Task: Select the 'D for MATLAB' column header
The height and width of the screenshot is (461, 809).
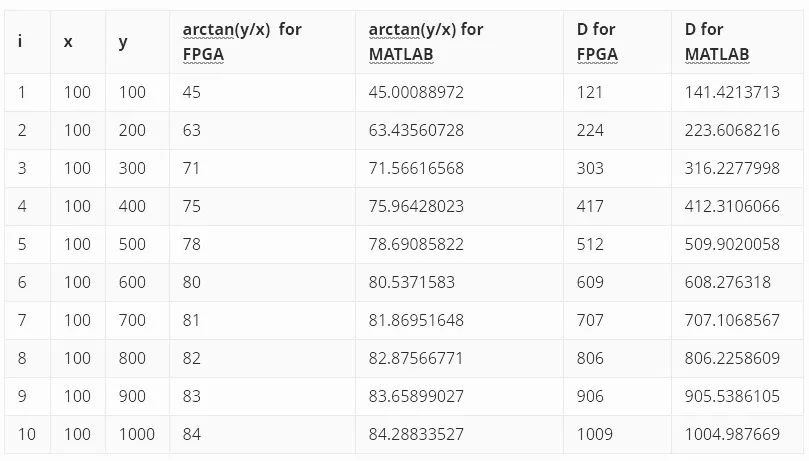Action: [717, 42]
